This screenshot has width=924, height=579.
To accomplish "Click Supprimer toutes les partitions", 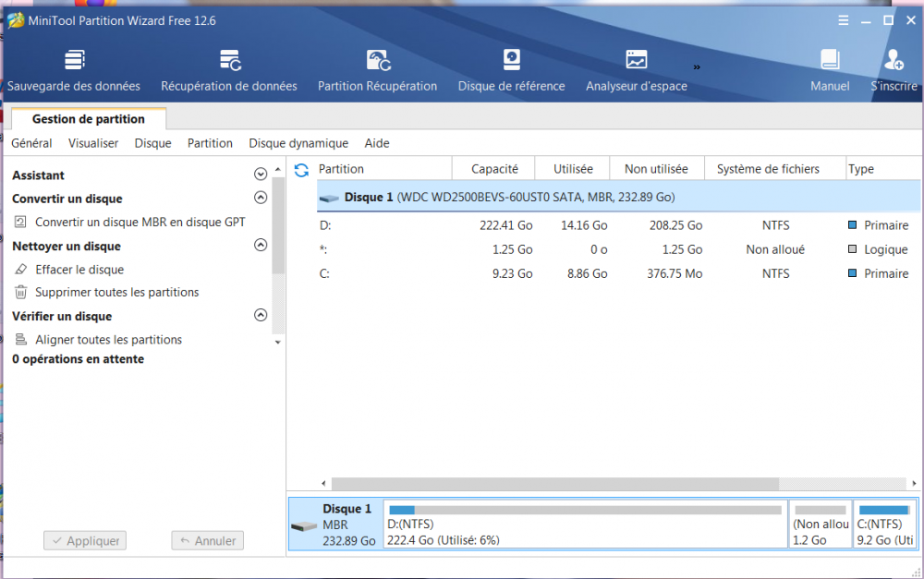I will (116, 292).
